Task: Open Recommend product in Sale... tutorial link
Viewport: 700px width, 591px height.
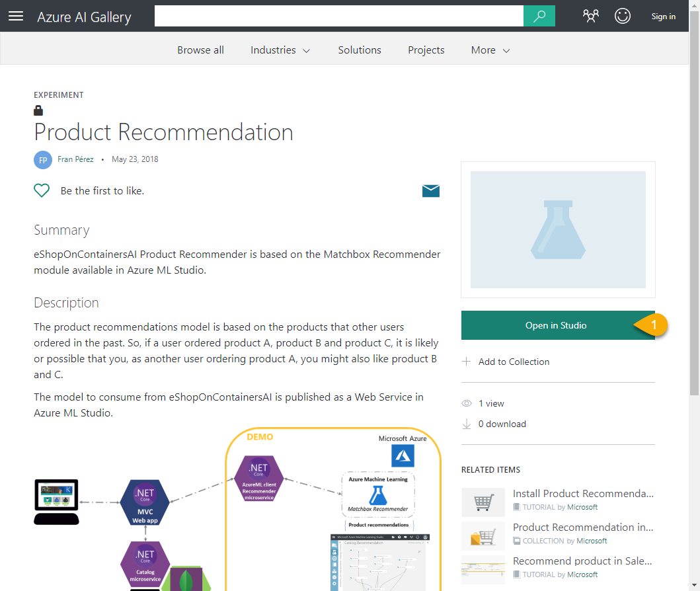Action: (x=582, y=561)
